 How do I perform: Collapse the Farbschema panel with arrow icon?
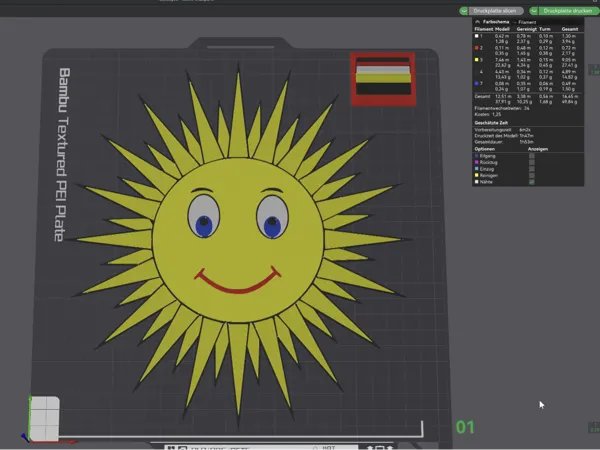click(477, 22)
